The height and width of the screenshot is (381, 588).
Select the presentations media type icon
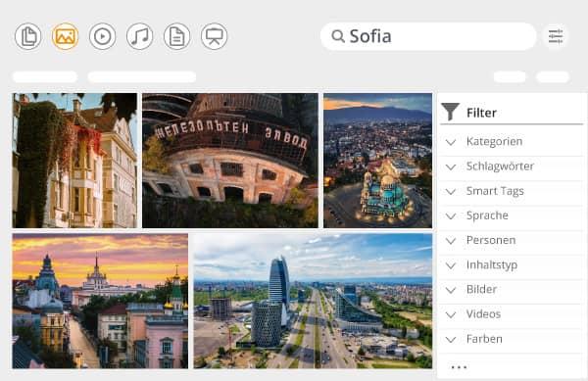click(214, 36)
